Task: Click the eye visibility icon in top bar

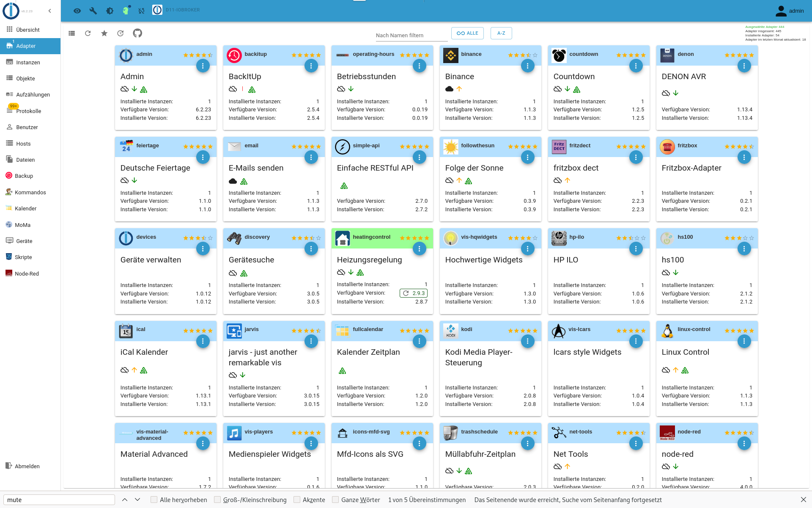Action: click(x=77, y=11)
